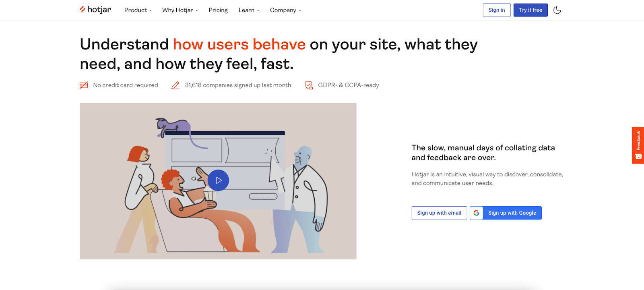This screenshot has height=290, width=644.
Task: Expand the Why Hotjar dropdown
Action: coord(180,10)
